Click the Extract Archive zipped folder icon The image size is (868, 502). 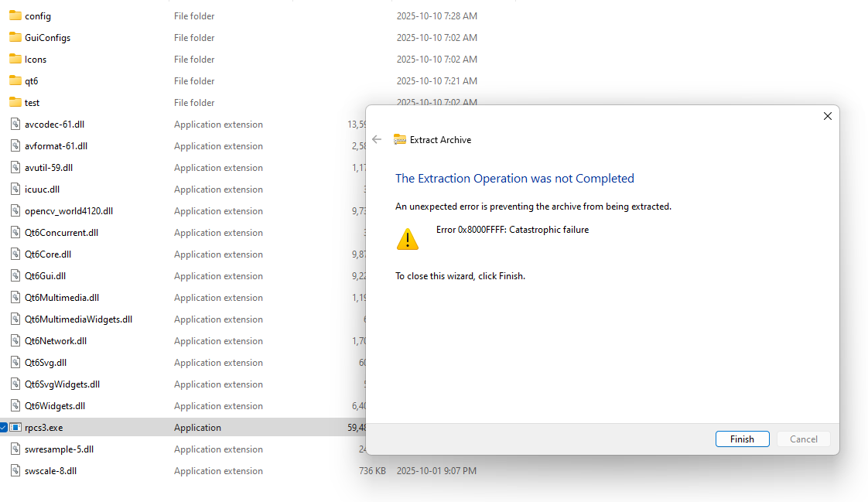(x=400, y=139)
